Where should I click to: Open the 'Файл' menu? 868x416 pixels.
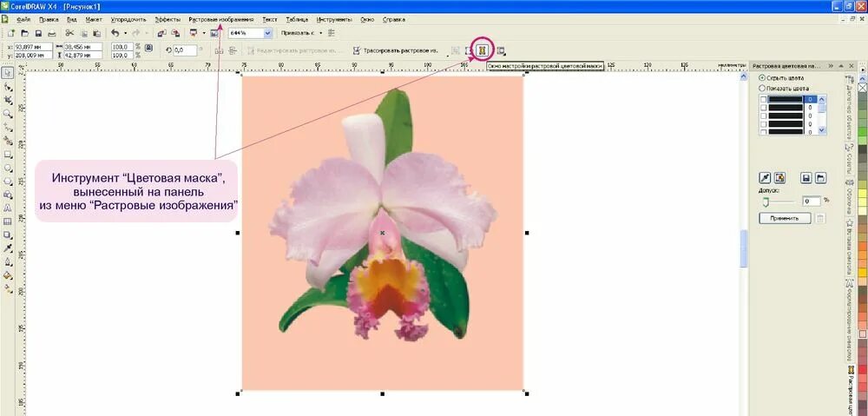(x=23, y=19)
